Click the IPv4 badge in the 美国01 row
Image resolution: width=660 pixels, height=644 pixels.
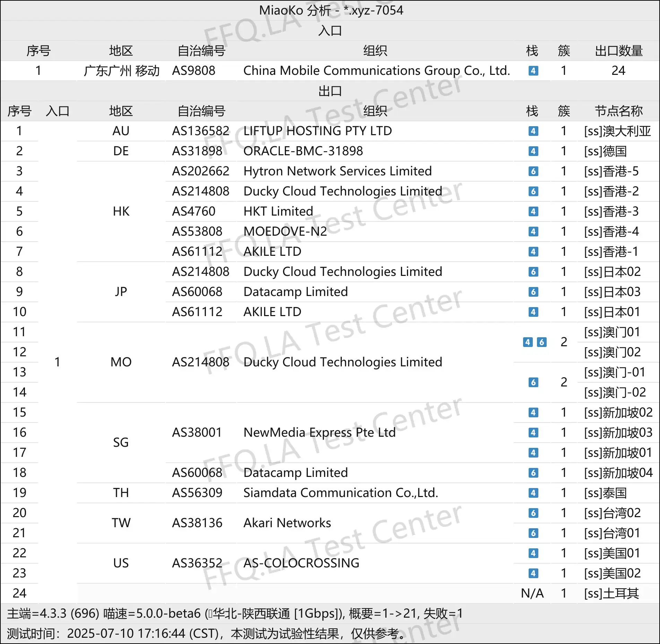click(533, 553)
